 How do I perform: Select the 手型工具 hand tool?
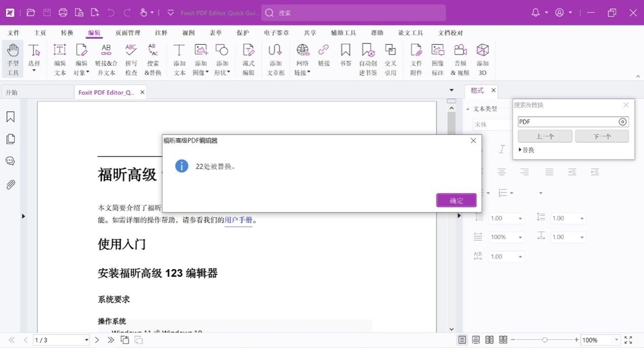point(13,59)
